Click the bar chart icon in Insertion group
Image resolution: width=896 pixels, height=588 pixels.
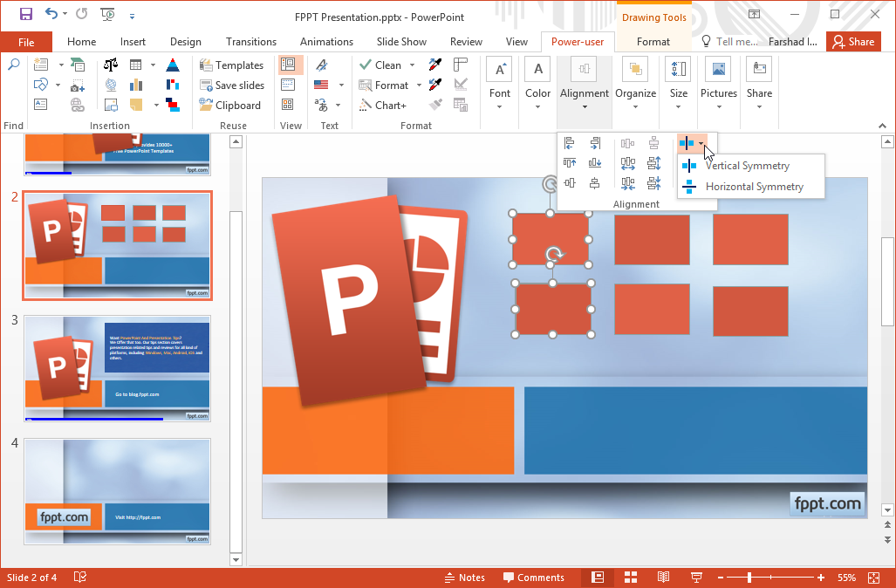136,85
